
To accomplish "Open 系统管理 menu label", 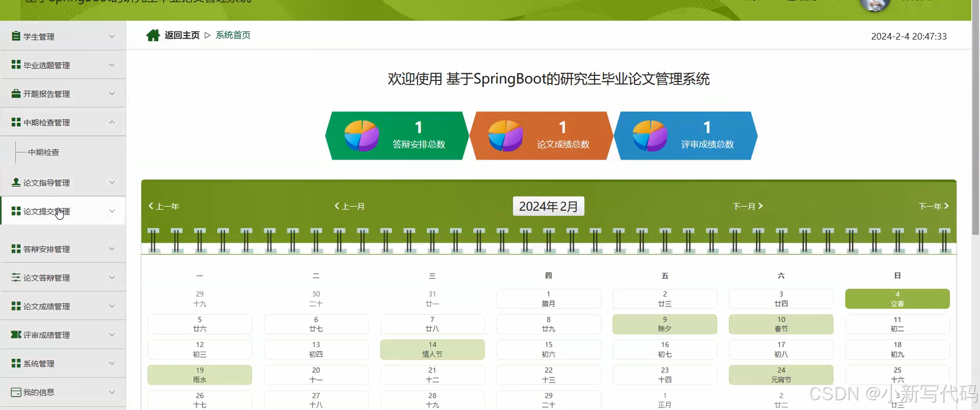I will point(39,364).
